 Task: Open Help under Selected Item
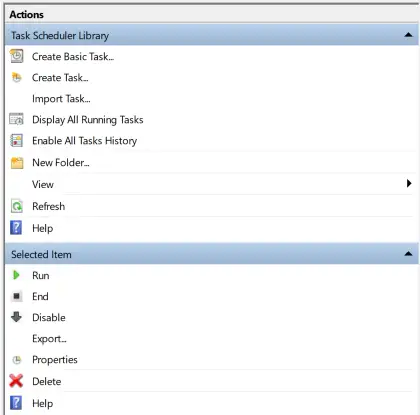point(43,403)
